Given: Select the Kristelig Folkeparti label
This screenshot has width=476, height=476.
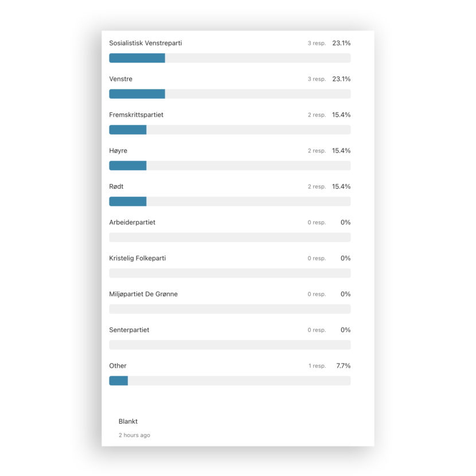Looking at the screenshot, I should (x=137, y=258).
